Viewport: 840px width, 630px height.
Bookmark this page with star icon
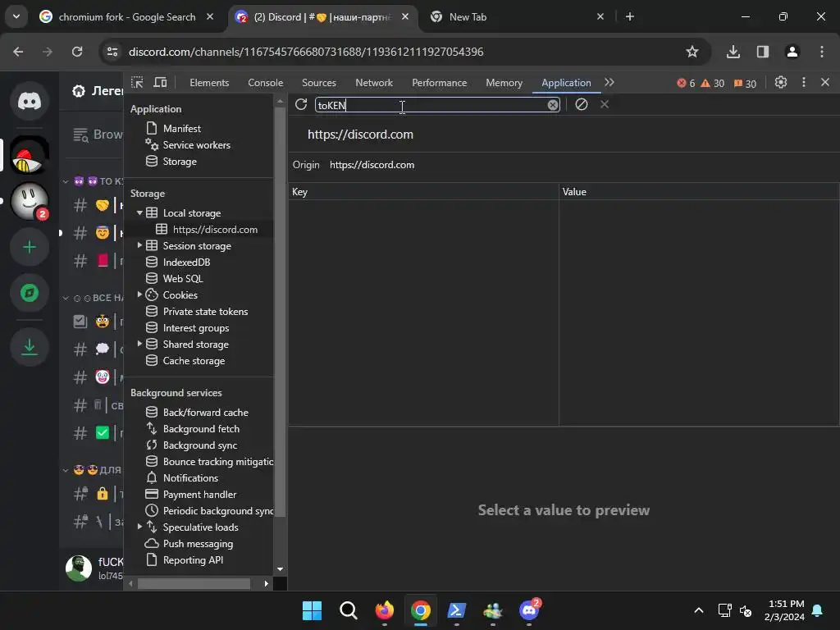tap(692, 52)
